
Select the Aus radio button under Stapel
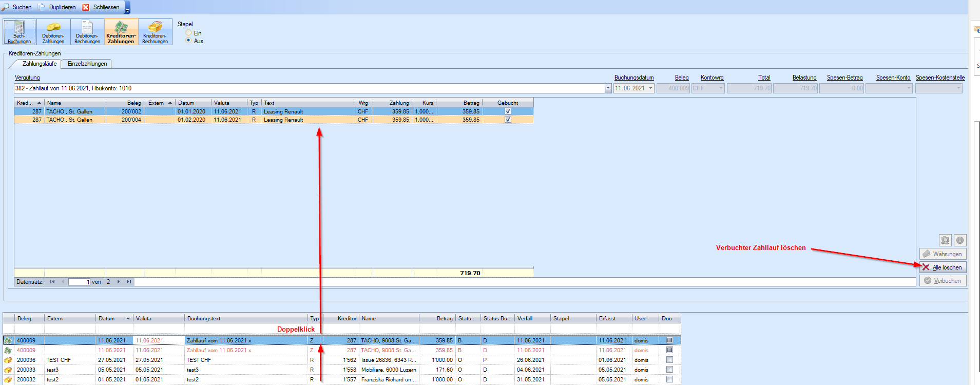189,41
